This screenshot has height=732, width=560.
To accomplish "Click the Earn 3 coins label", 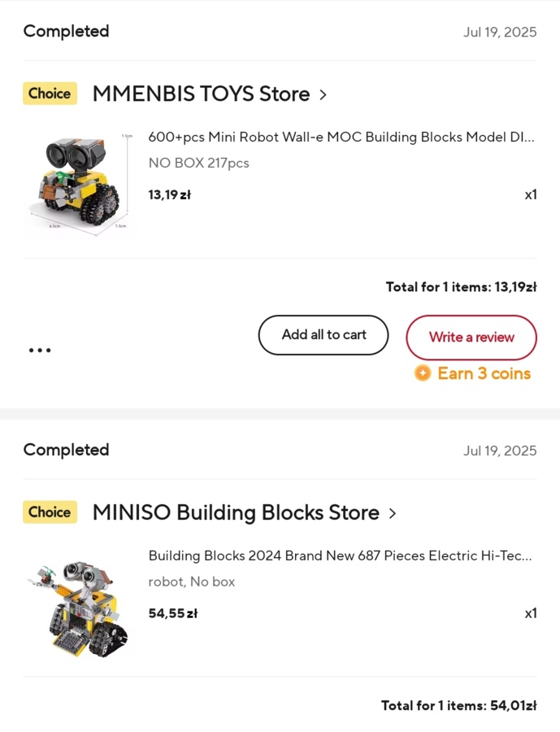I will click(484, 373).
